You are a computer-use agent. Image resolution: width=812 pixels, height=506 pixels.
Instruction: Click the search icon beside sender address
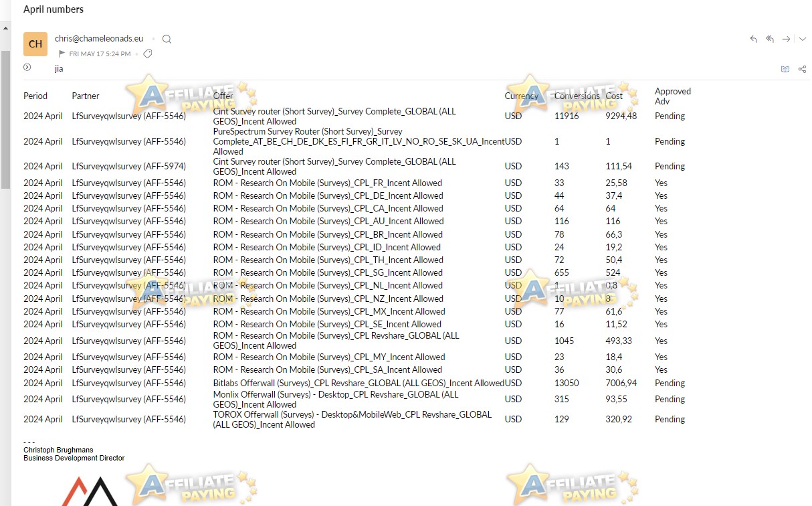[167, 39]
